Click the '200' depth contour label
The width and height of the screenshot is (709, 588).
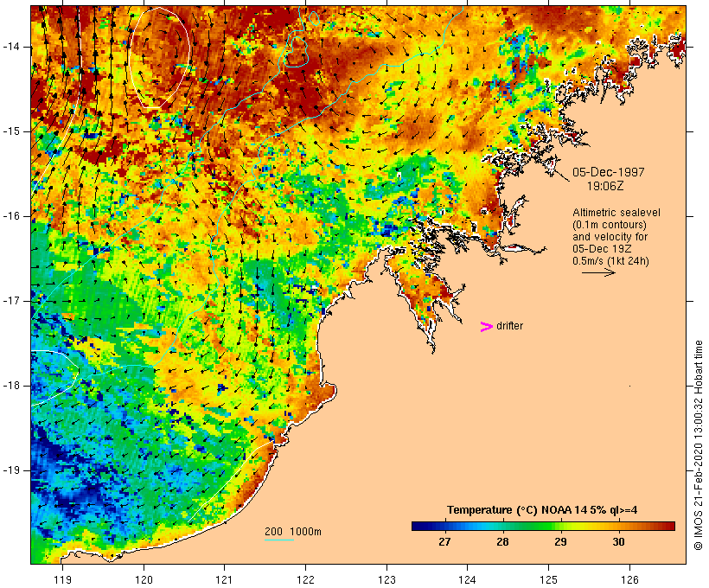pos(273,532)
